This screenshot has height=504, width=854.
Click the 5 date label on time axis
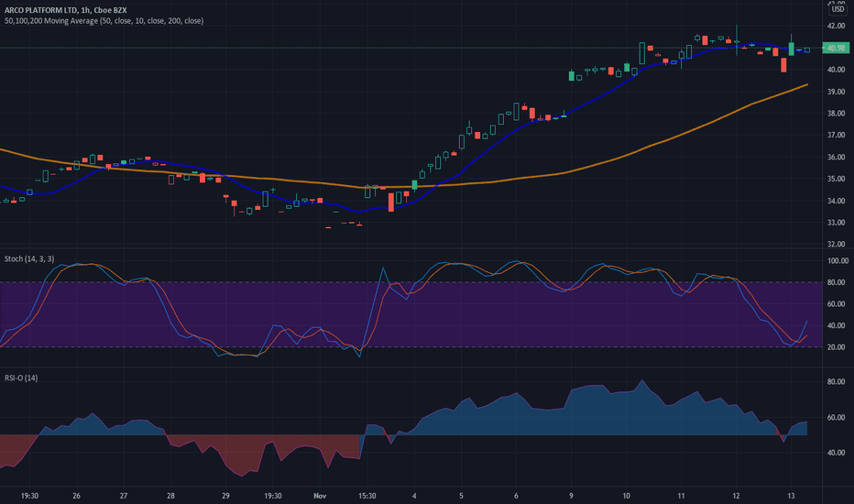[x=461, y=496]
